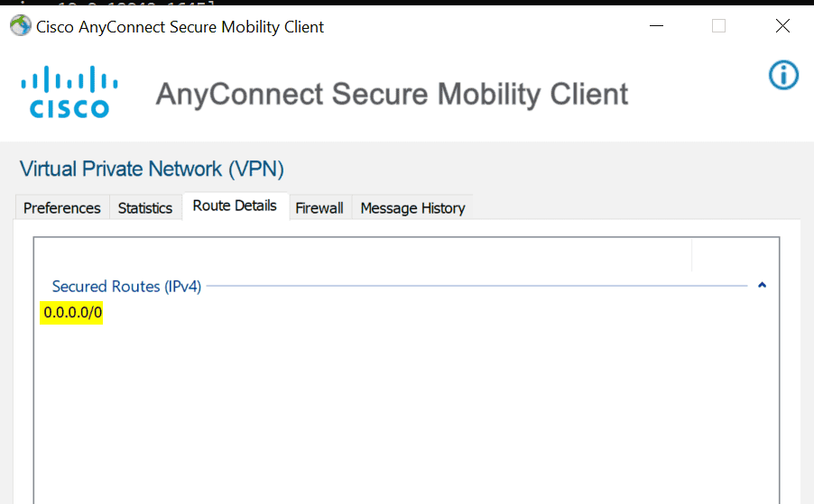
Task: Minimize the AnyConnect window
Action: [x=657, y=25]
